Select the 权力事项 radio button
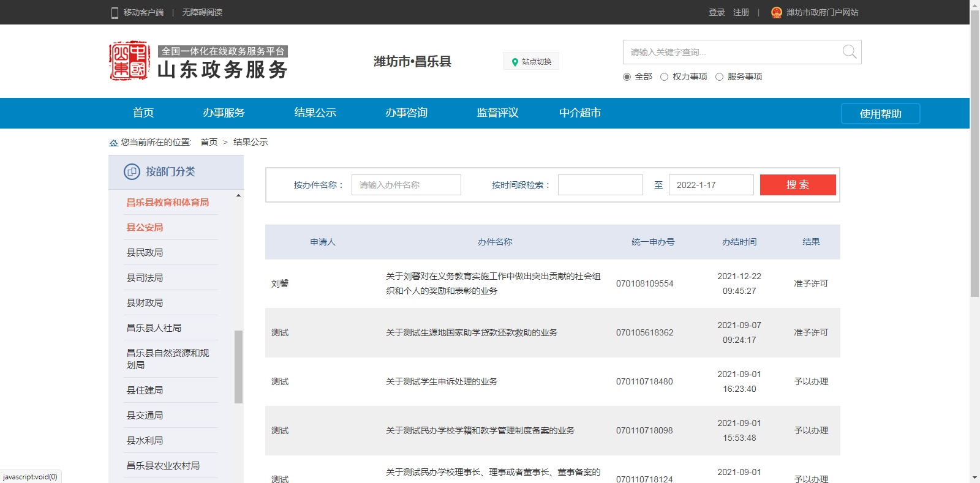This screenshot has height=483, width=980. 664,77
